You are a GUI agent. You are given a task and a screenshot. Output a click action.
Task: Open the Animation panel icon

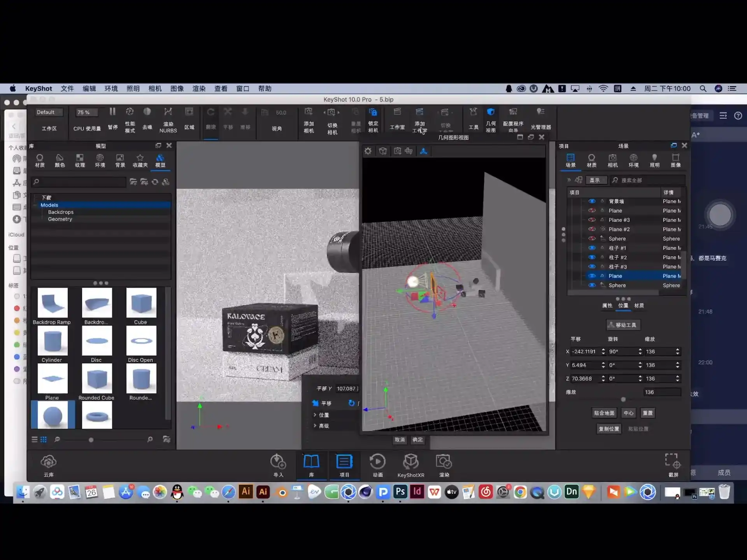point(377,462)
